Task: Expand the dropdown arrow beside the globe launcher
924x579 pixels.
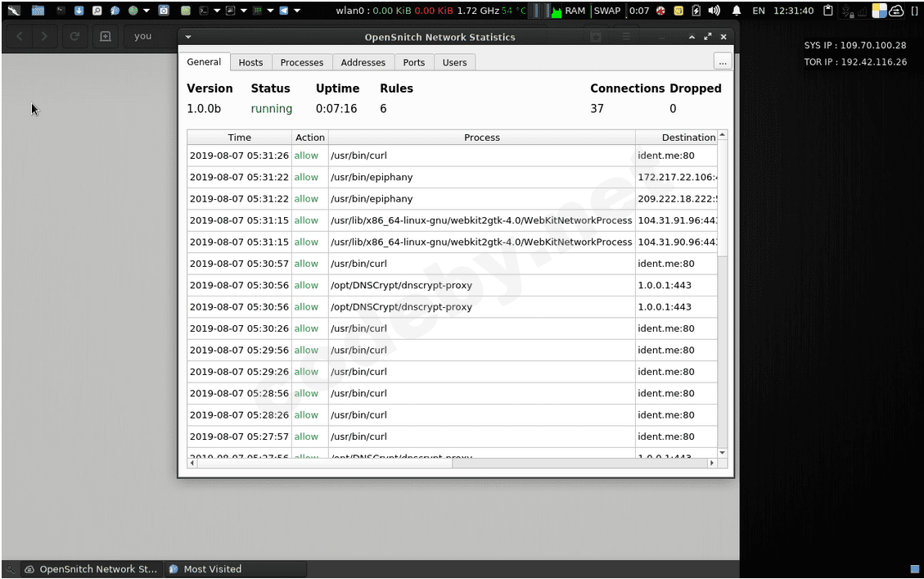Action: tap(146, 11)
